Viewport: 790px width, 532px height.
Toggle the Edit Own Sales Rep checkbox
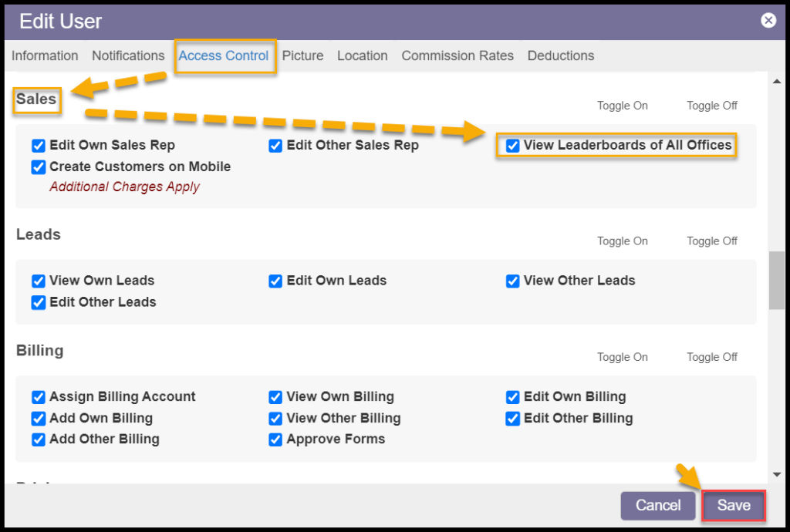39,146
